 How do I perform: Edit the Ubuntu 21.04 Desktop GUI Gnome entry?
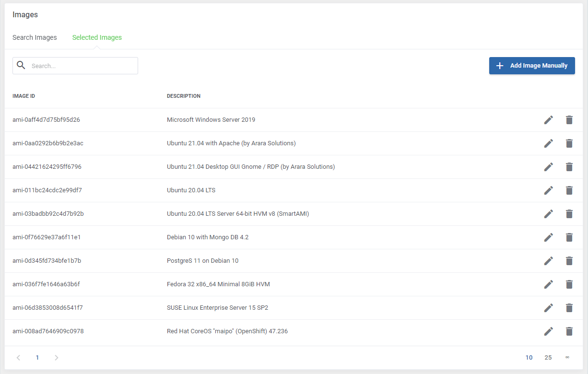[x=549, y=166]
